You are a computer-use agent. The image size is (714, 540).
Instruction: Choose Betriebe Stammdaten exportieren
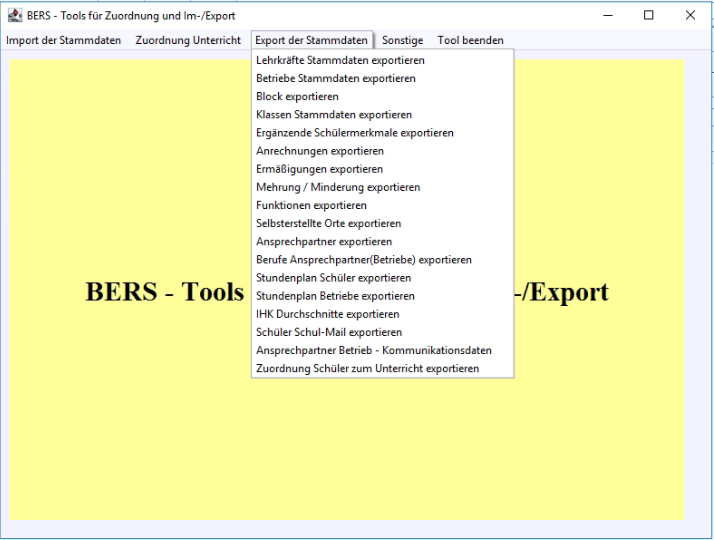point(336,79)
